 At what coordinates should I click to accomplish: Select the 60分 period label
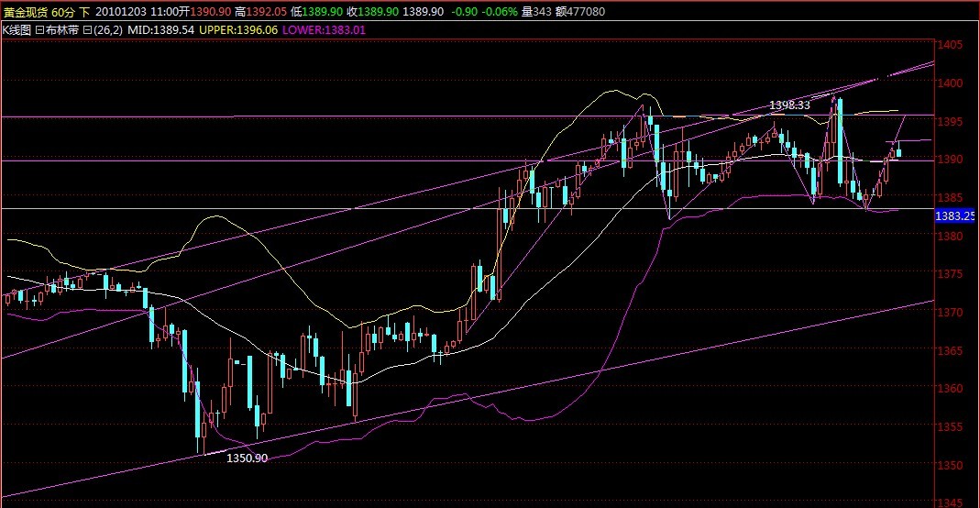63,12
